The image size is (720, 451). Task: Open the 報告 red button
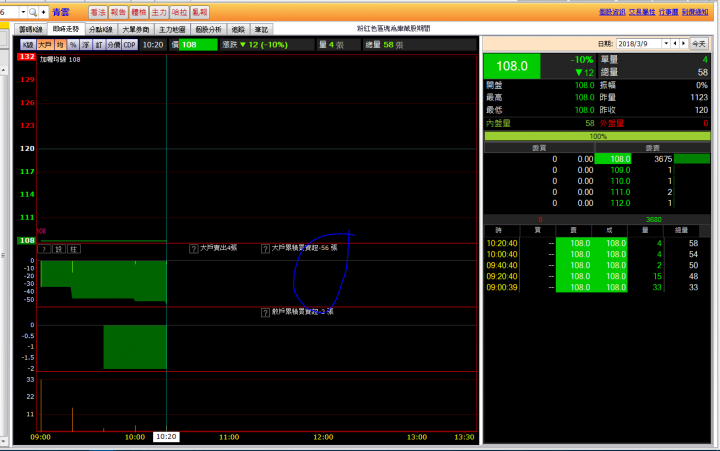tap(118, 12)
